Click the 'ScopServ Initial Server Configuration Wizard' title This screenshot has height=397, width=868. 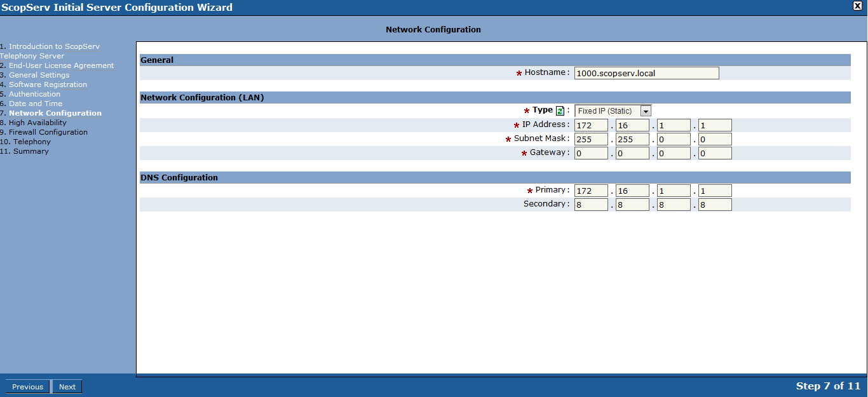117,8
